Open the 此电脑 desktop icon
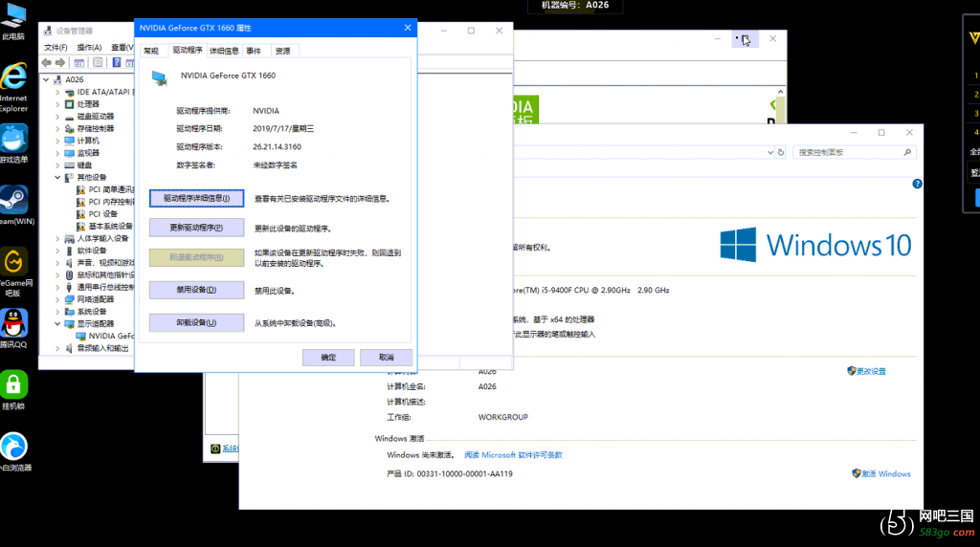The width and height of the screenshot is (980, 547). [x=13, y=21]
